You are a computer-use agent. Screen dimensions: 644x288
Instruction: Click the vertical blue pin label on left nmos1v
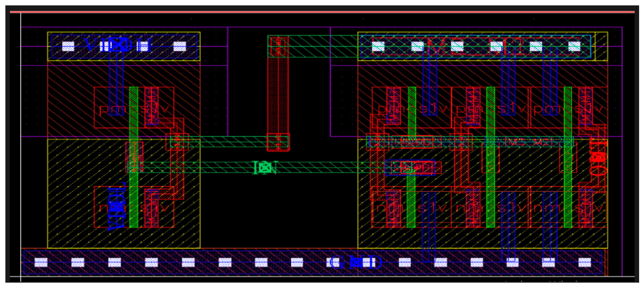click(117, 207)
